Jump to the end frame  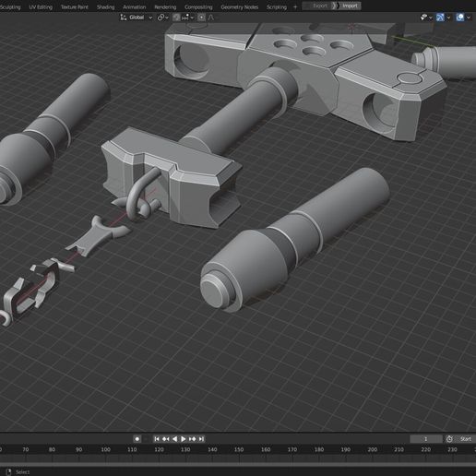(201, 439)
